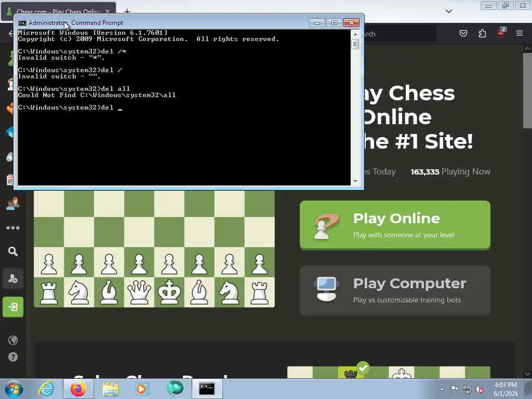Click the green log in icon in sidebar
This screenshot has width=532, height=399.
tap(13, 307)
